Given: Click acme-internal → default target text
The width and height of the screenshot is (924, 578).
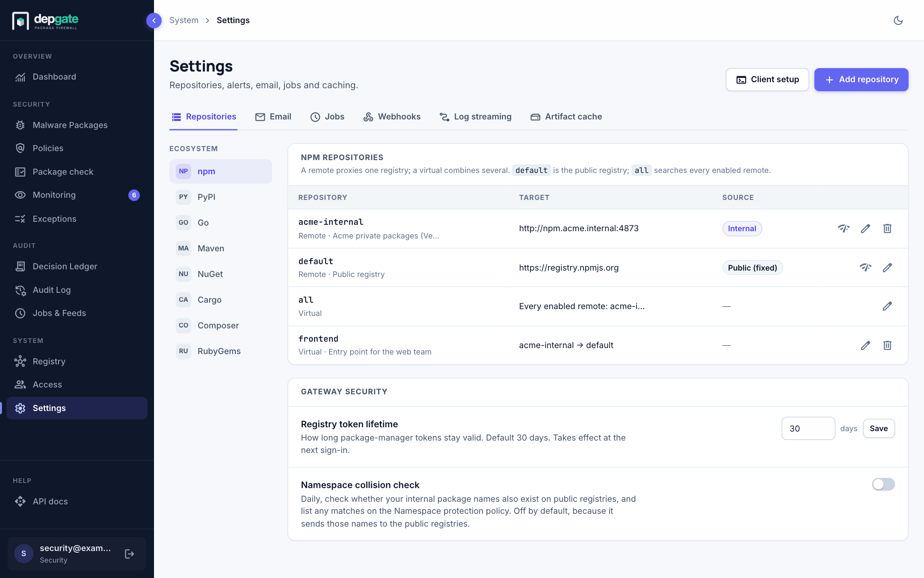Looking at the screenshot, I should click(566, 345).
